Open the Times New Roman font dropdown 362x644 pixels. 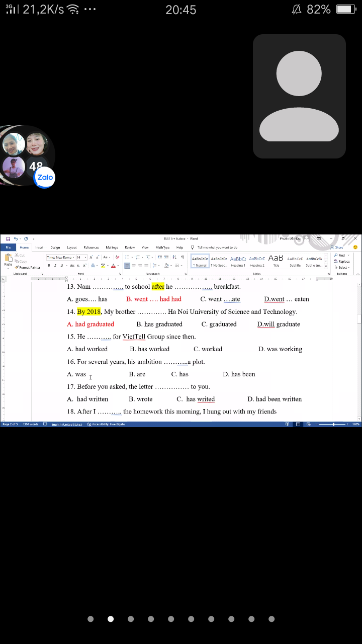[x=60, y=257]
